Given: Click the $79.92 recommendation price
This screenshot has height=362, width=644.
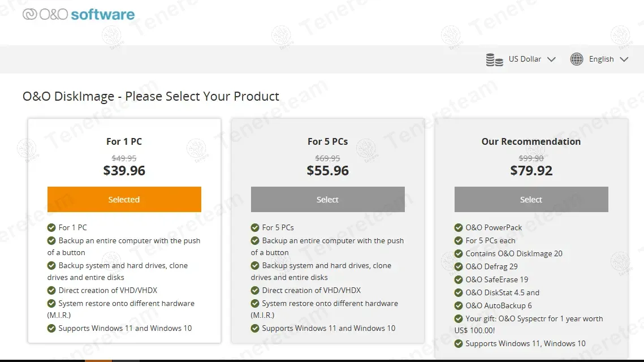Looking at the screenshot, I should pyautogui.click(x=531, y=170).
